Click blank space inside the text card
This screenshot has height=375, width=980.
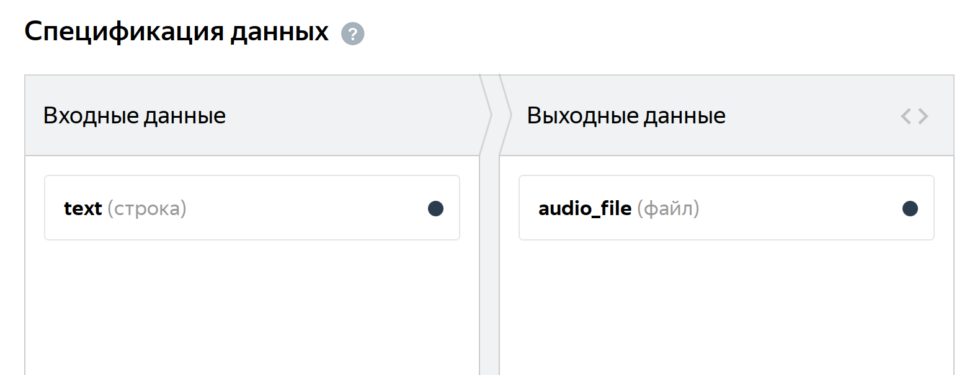[x=307, y=208]
